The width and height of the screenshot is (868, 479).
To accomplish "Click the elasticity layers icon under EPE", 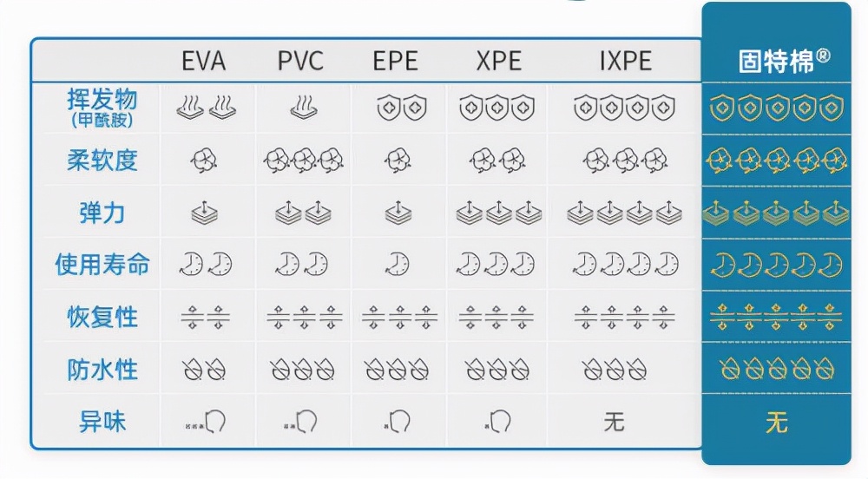I will pyautogui.click(x=398, y=213).
